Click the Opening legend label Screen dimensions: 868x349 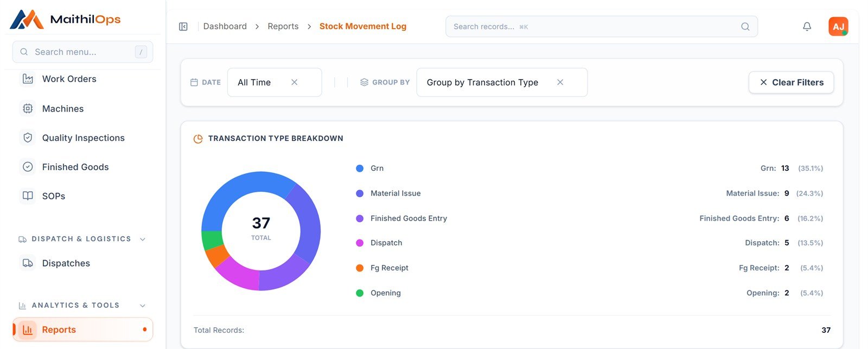[386, 293]
